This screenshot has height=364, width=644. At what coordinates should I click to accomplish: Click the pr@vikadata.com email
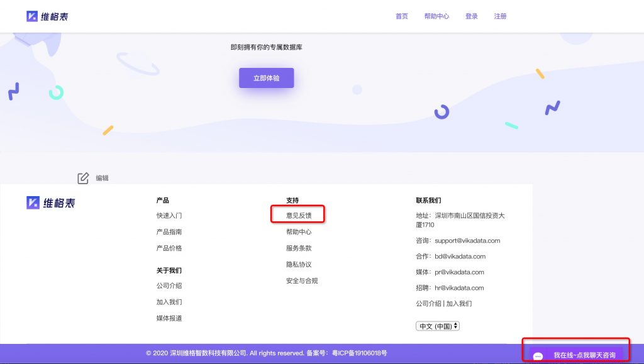(x=459, y=272)
